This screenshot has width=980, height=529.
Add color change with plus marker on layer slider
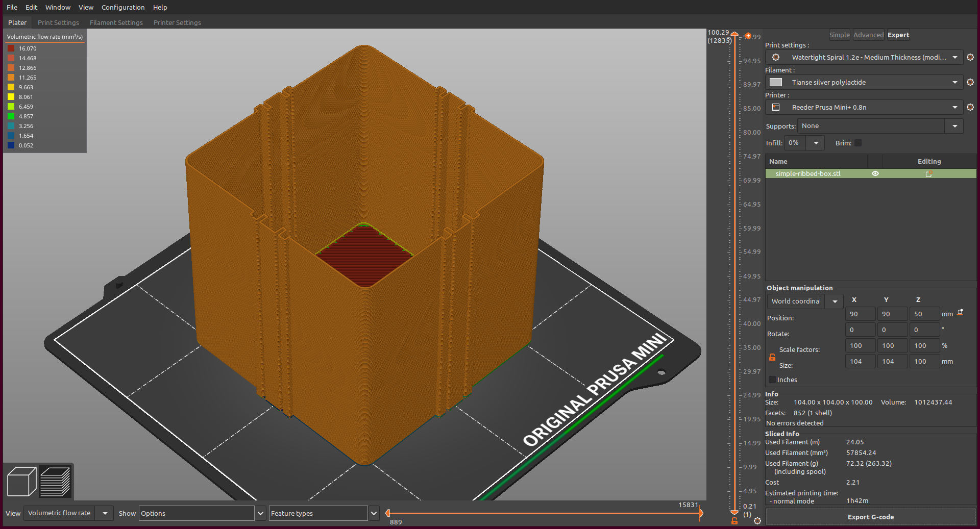(x=748, y=36)
